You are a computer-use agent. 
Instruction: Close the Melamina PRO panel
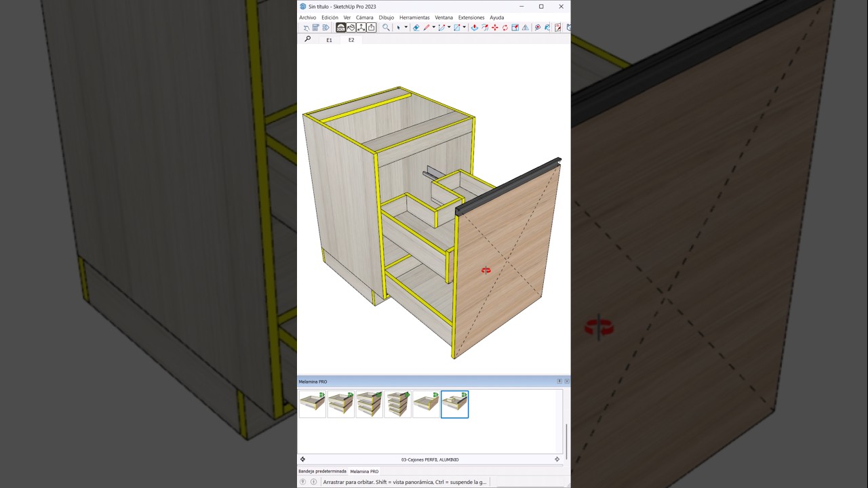click(x=567, y=382)
